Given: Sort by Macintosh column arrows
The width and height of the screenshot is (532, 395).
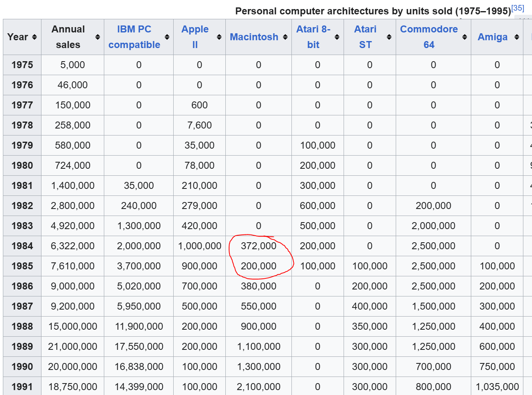Looking at the screenshot, I should [285, 37].
